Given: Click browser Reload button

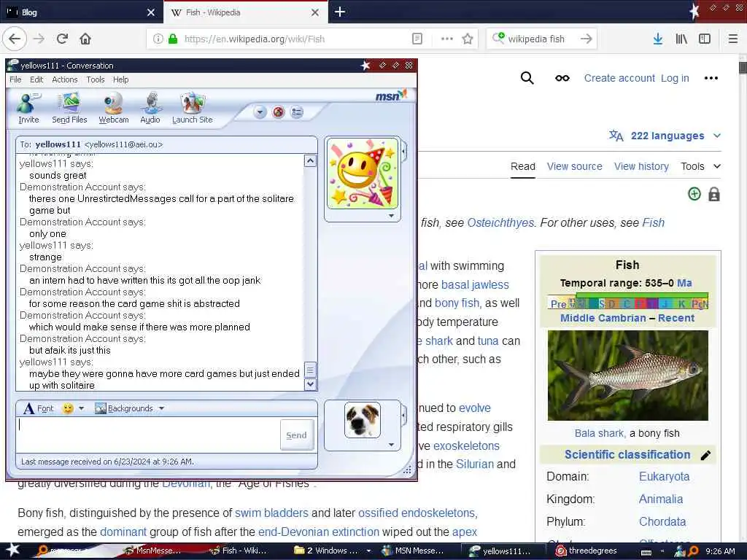Looking at the screenshot, I should (x=62, y=39).
